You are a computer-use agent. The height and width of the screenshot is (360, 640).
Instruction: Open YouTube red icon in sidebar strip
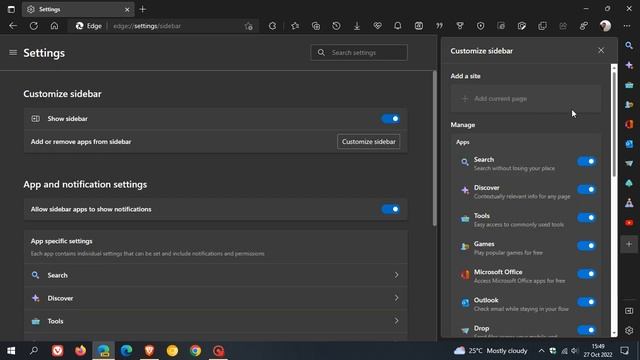(x=629, y=222)
